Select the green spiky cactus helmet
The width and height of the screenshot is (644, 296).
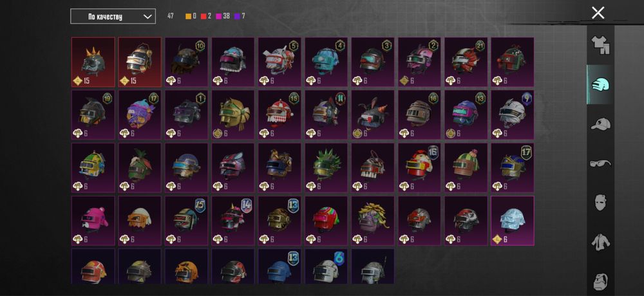coord(326,168)
